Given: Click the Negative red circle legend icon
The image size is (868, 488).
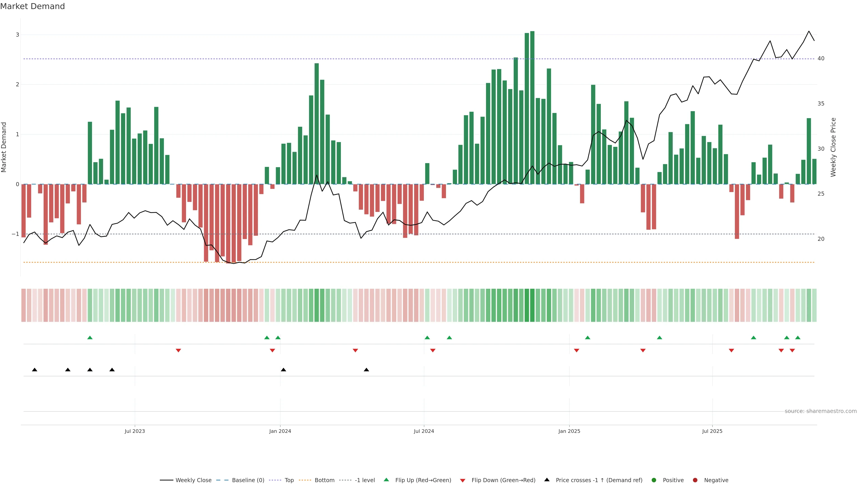Looking at the screenshot, I should coord(695,480).
